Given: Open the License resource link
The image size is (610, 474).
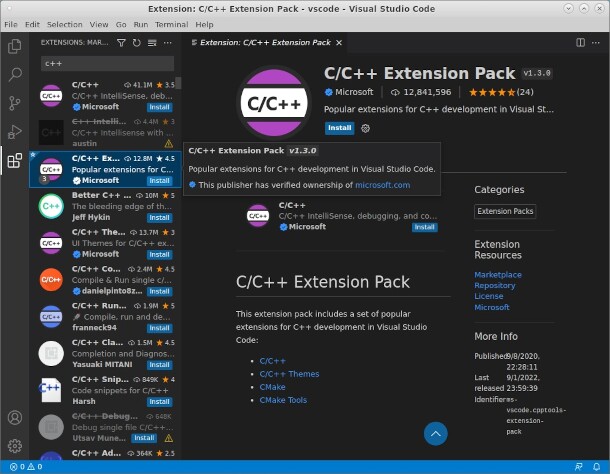Looking at the screenshot, I should click(489, 296).
